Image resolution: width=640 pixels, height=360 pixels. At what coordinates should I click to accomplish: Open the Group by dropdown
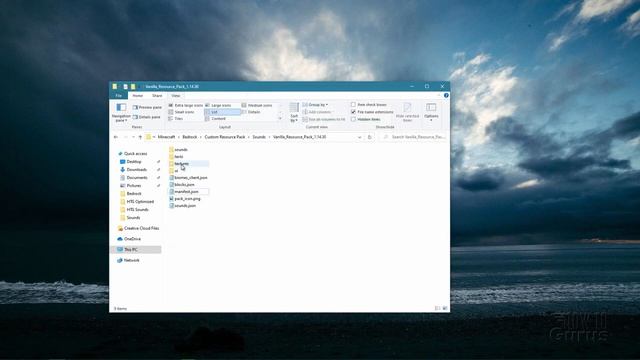tap(315, 105)
